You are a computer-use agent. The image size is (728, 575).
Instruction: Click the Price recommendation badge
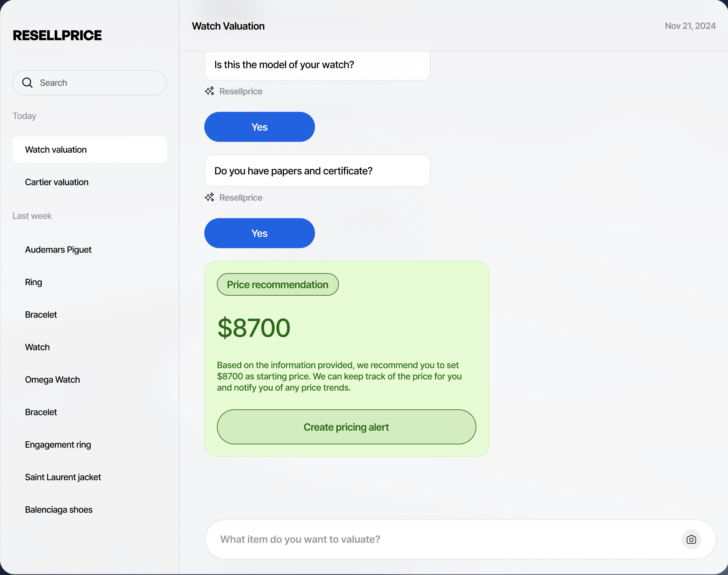(x=278, y=285)
